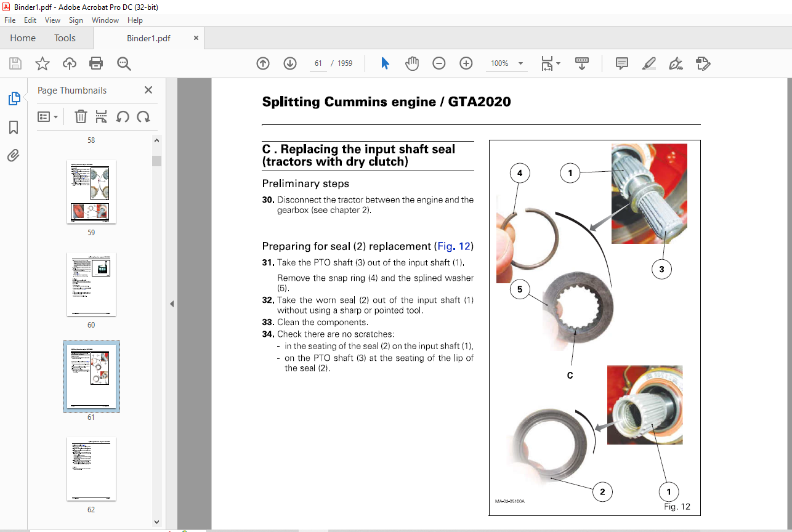
Task: Select the page 59 thumbnail
Action: pyautogui.click(x=91, y=191)
